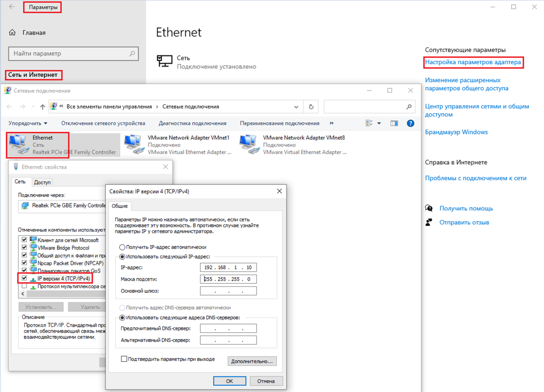The image size is (544, 392).
Task: Click the Основной шлюз input field
Action: coord(228,291)
